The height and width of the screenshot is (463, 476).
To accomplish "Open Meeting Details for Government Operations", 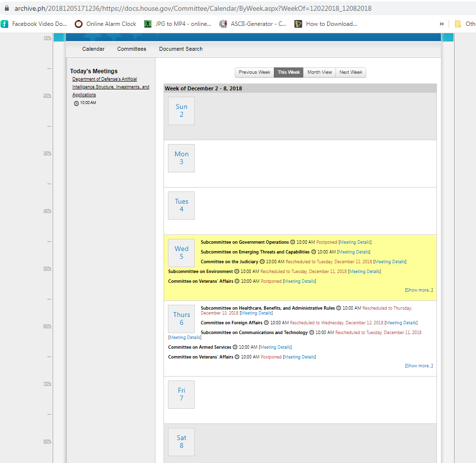I will coord(355,242).
